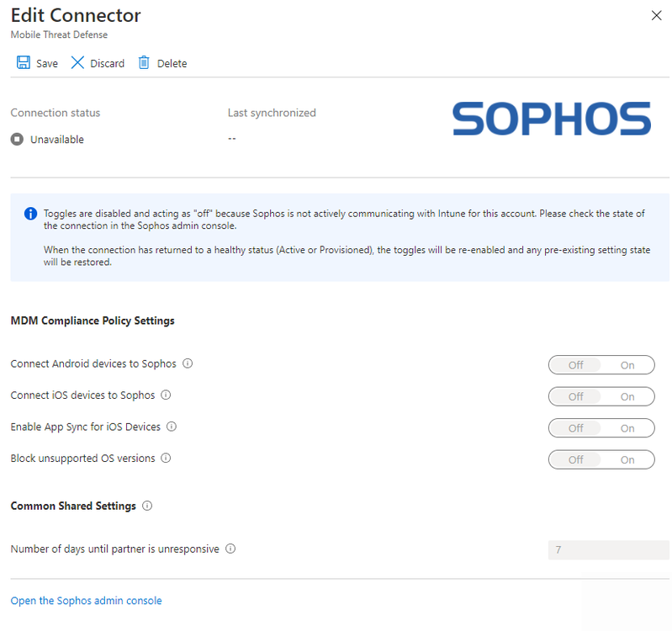The image size is (672, 631).
Task: Click info icon beside Number of days setting
Action: point(230,549)
